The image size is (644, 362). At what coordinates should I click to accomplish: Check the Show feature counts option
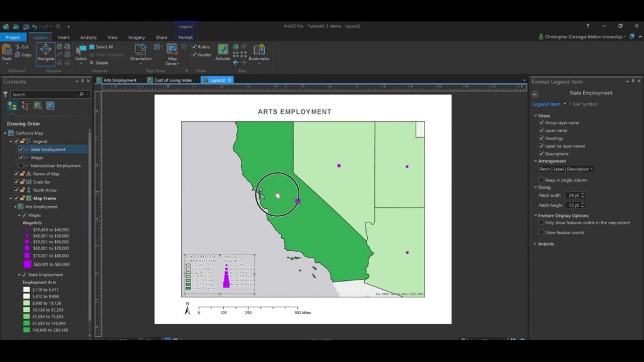click(x=541, y=233)
